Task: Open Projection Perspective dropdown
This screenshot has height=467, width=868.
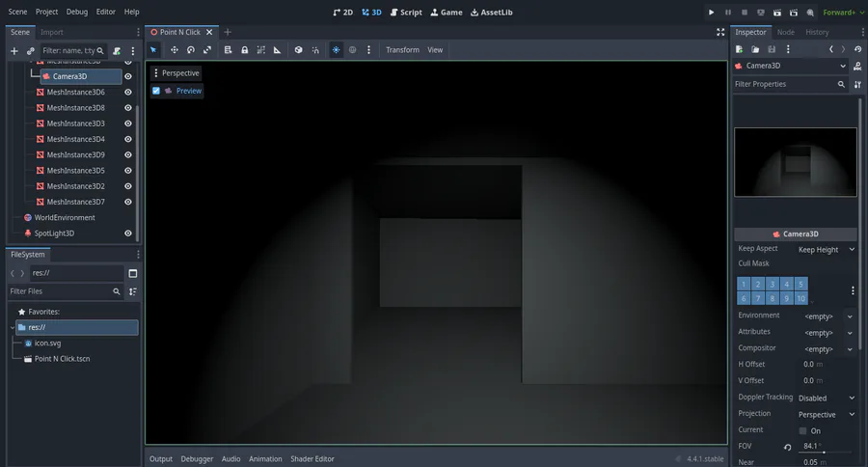Action: [x=827, y=414]
